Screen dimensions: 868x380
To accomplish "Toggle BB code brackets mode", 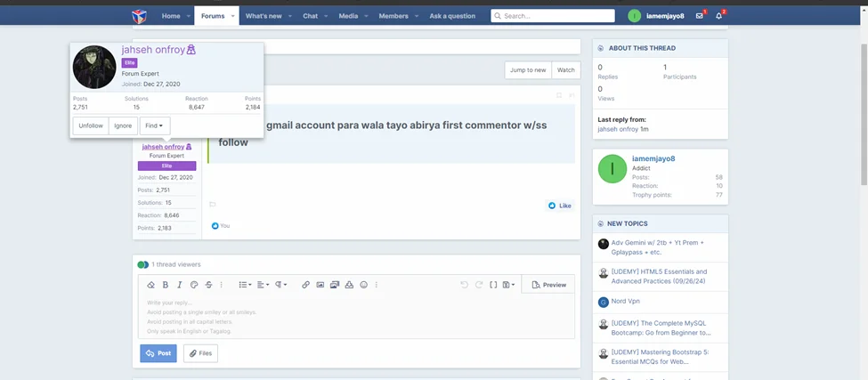I will point(493,285).
